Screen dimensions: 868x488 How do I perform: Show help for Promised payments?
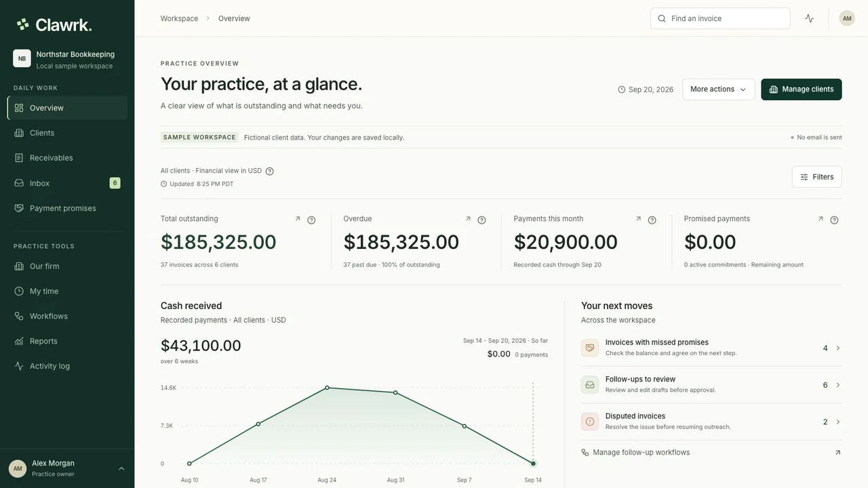834,220
